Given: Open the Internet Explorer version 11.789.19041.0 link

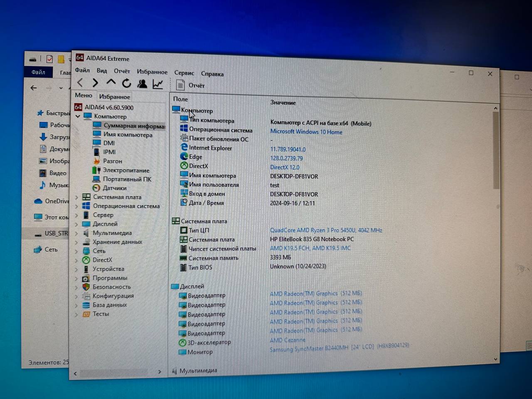Looking at the screenshot, I should pyautogui.click(x=288, y=149).
